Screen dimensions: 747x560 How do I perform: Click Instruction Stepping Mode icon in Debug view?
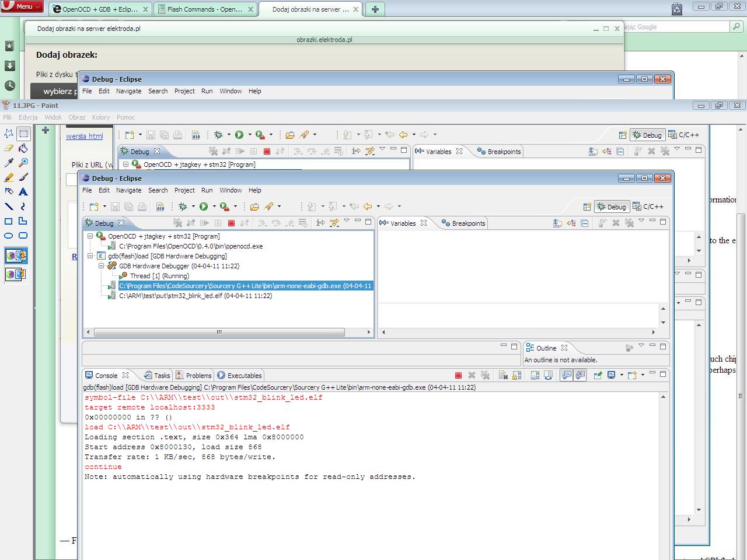(320, 223)
